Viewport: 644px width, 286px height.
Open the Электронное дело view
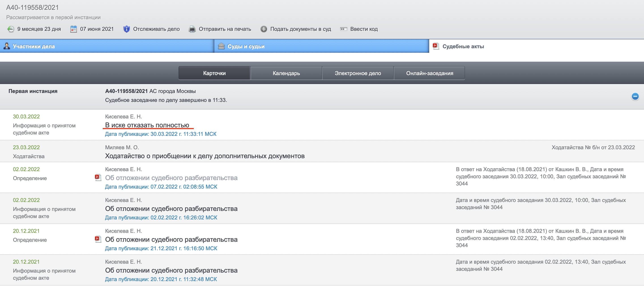point(358,73)
